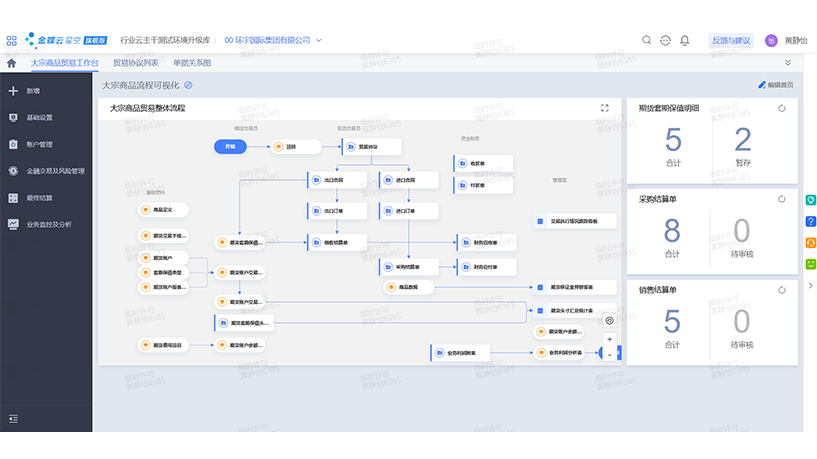Collapse the left sidebar menu
The width and height of the screenshot is (817, 459).
(x=13, y=418)
